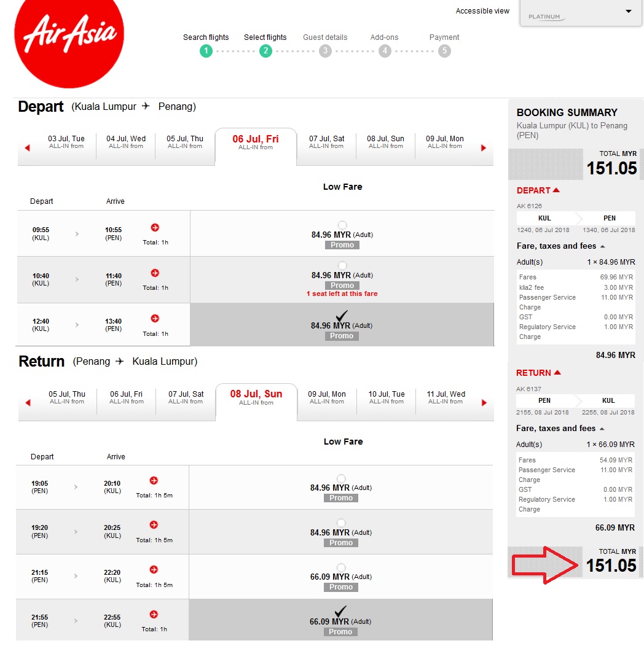
Task: Show earlier return dates with left arrow
Action: point(28,403)
